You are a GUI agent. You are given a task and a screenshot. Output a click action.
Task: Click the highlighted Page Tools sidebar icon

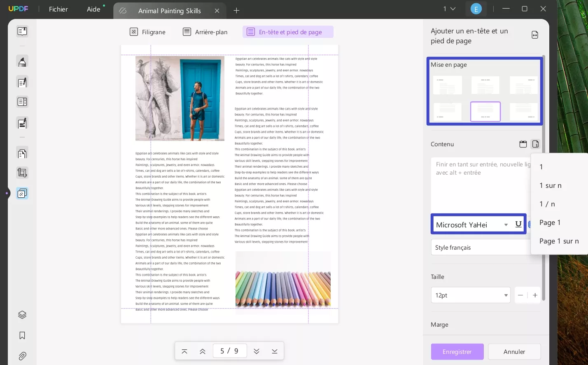22,193
